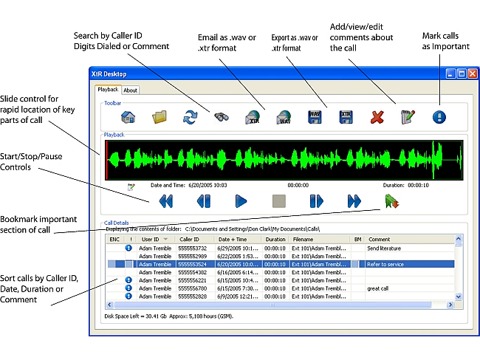Toggle the bookmark flag in the playback controls

point(391,202)
